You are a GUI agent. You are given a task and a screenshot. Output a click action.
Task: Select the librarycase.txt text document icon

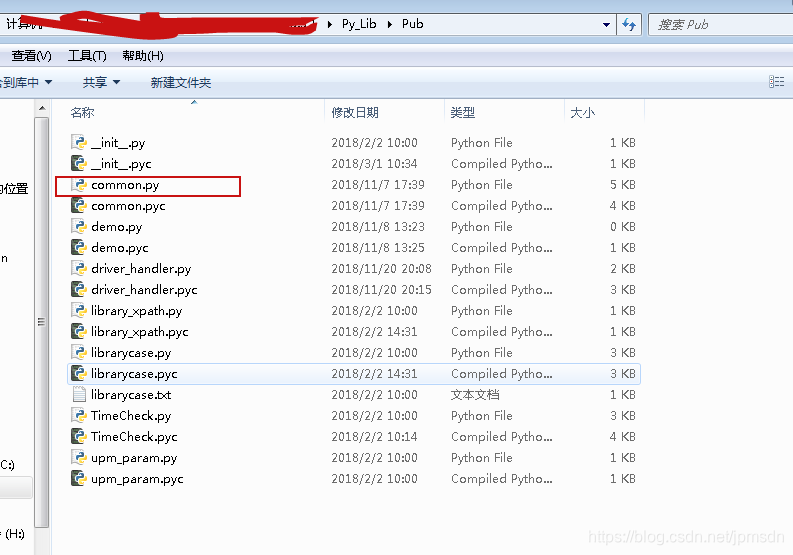[x=79, y=394]
